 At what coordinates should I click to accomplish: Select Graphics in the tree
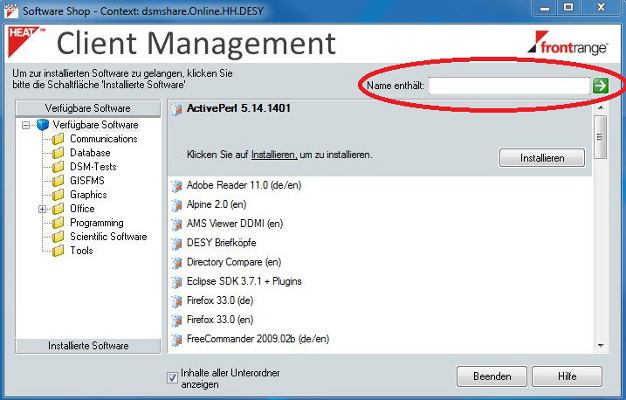89,195
